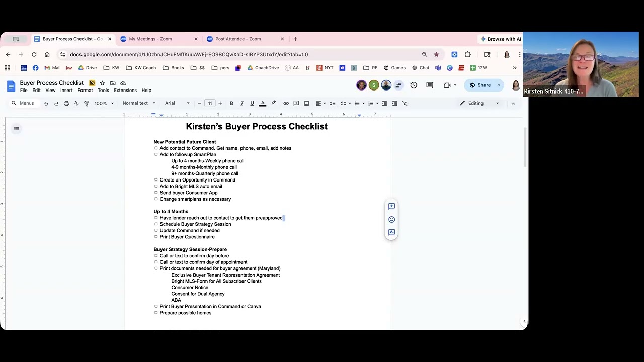Open the Normal text style dropdown
The height and width of the screenshot is (362, 644).
tap(139, 103)
